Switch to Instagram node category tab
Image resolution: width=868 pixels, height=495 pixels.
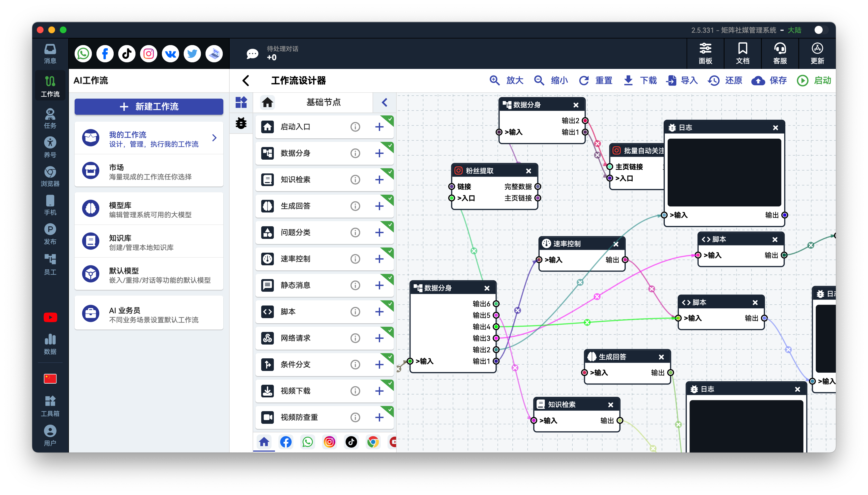pyautogui.click(x=329, y=442)
